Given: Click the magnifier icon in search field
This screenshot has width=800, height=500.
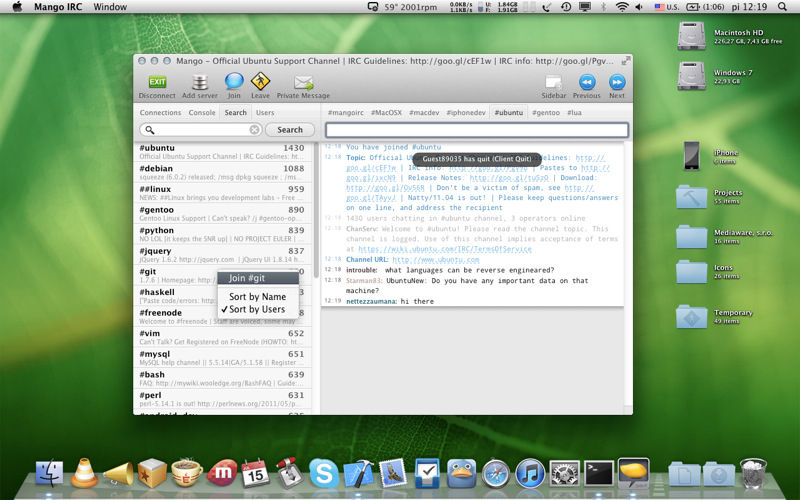Looking at the screenshot, I should [x=149, y=130].
